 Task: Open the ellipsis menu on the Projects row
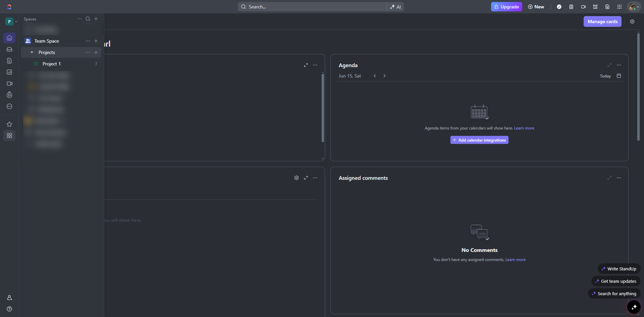[88, 52]
